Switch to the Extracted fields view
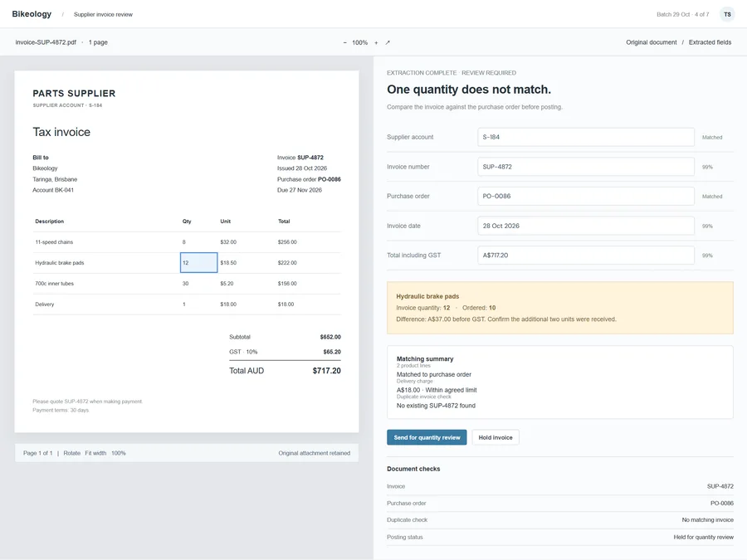The image size is (747, 560). coord(710,42)
